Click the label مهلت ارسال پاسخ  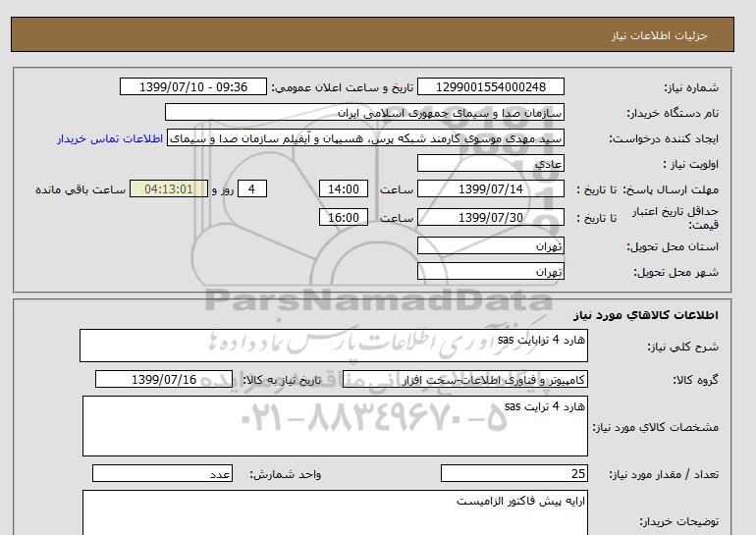[x=670, y=189]
